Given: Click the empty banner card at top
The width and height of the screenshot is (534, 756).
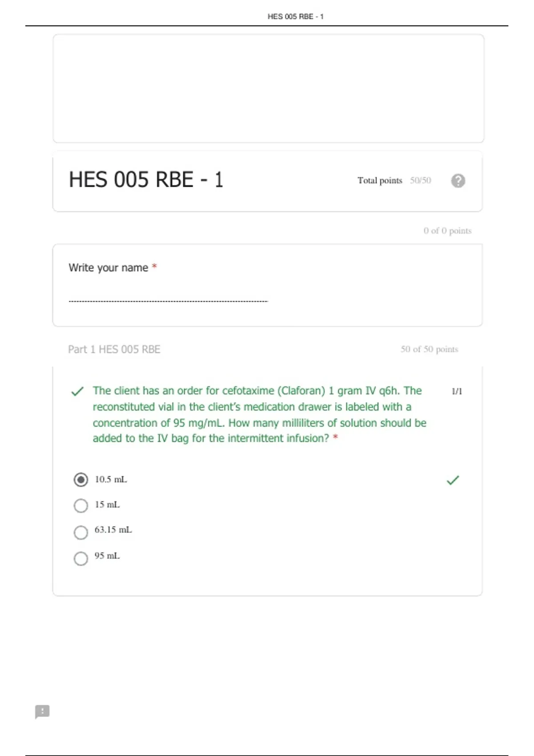Looking at the screenshot, I should click(268, 88).
